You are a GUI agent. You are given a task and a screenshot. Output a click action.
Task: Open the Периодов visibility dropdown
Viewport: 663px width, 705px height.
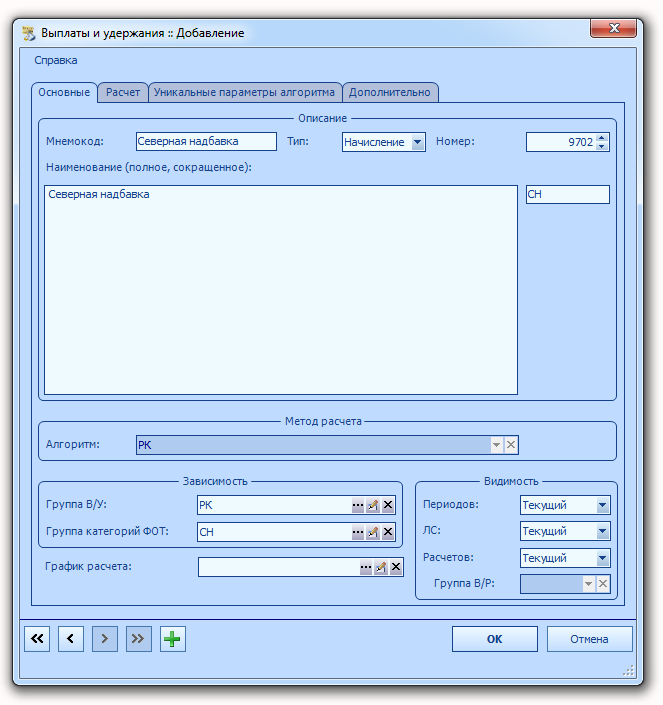602,505
